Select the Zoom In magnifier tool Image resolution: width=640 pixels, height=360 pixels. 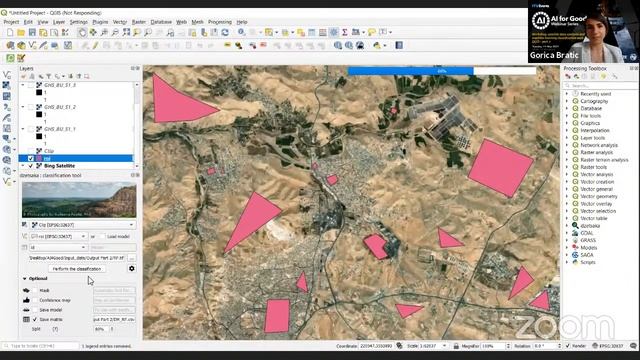(104, 32)
